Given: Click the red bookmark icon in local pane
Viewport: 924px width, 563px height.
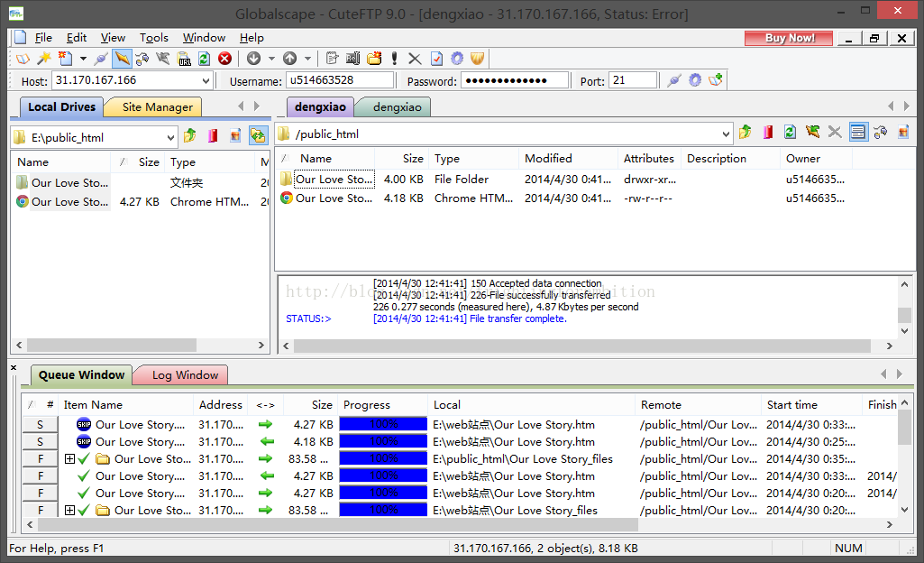Looking at the screenshot, I should pyautogui.click(x=213, y=136).
